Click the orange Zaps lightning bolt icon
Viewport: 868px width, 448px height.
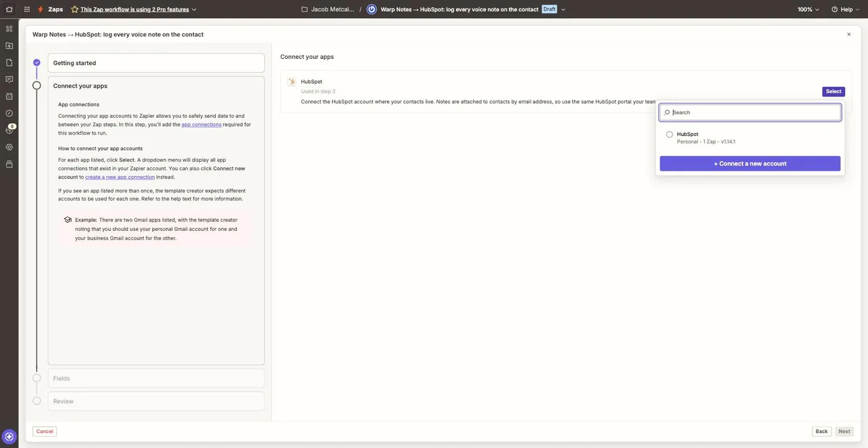[x=40, y=9]
